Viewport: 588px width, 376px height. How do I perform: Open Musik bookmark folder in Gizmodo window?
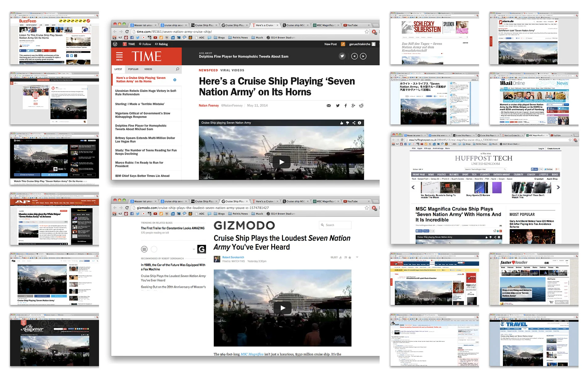pyautogui.click(x=257, y=214)
